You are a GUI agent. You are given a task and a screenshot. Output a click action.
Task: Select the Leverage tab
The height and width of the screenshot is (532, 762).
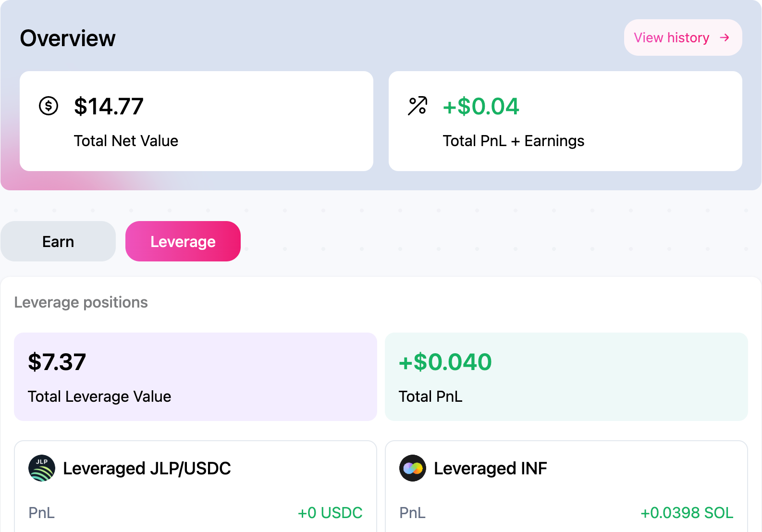pyautogui.click(x=183, y=241)
